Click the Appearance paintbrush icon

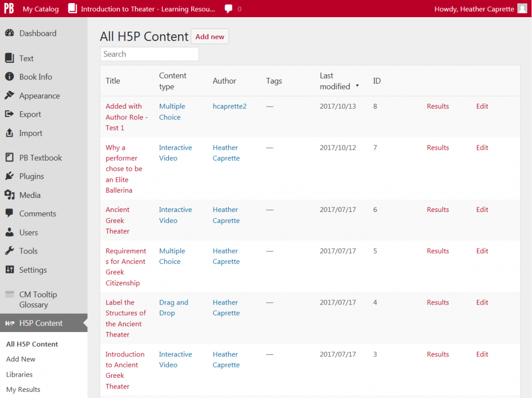pos(9,96)
